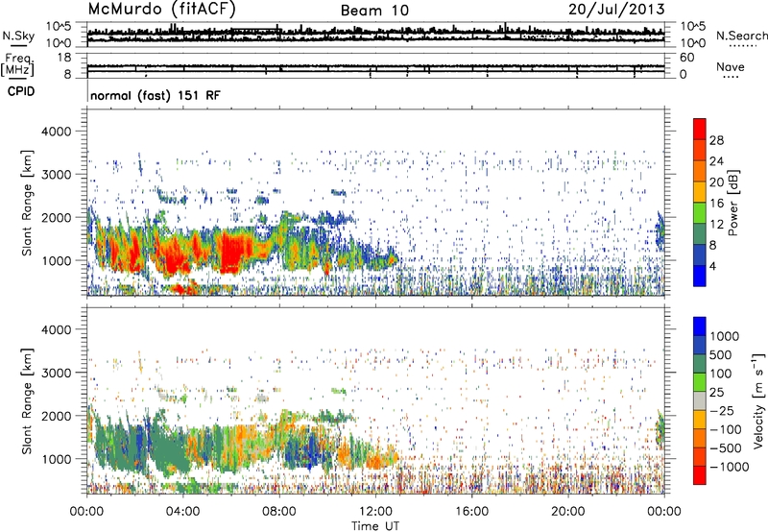Click the 'N.Search' legend label

(x=741, y=36)
